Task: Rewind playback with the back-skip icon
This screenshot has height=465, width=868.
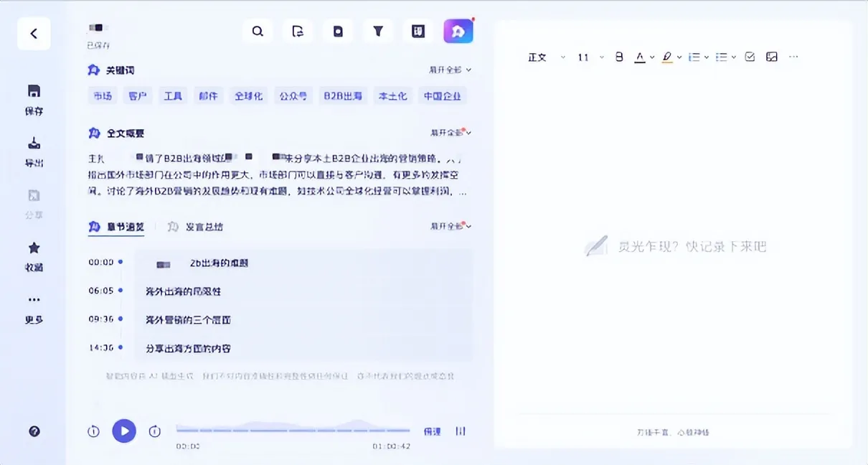Action: tap(93, 431)
